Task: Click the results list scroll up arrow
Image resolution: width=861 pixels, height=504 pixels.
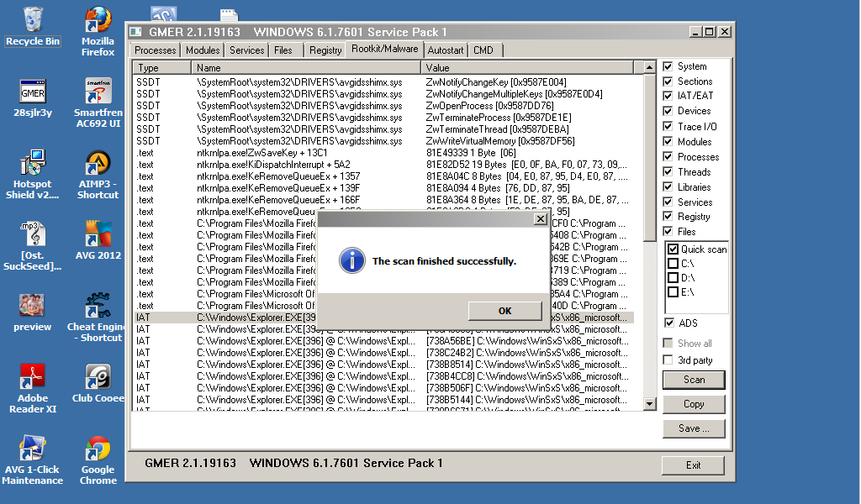Action: click(650, 67)
